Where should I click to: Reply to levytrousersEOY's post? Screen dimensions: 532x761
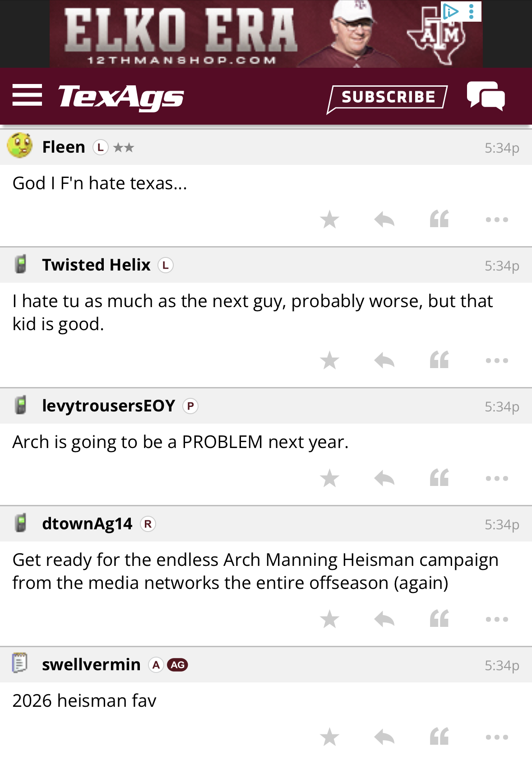point(384,478)
